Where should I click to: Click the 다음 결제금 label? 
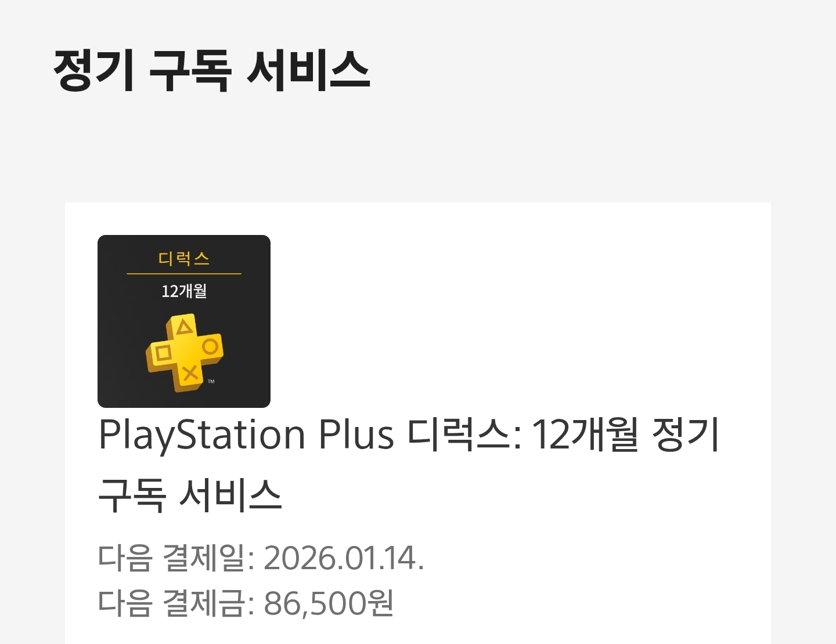click(176, 603)
